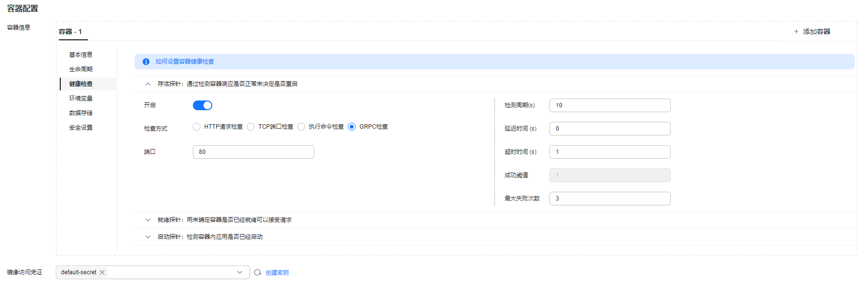Click the plus icon beside 添加容器
The width and height of the screenshot is (868, 284).
[x=796, y=32]
